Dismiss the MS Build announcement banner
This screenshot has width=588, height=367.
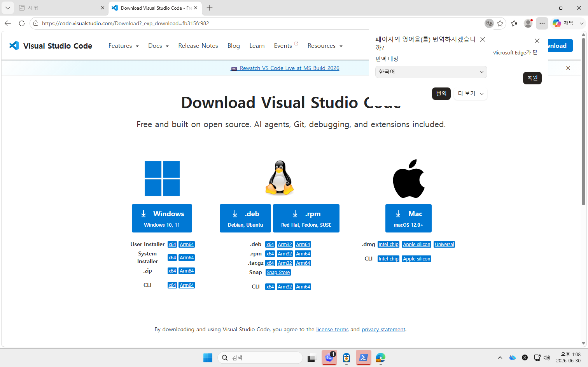(568, 68)
